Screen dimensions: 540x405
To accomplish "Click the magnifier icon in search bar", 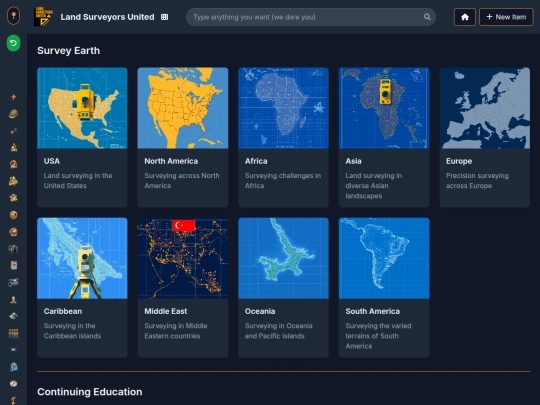I will (427, 17).
